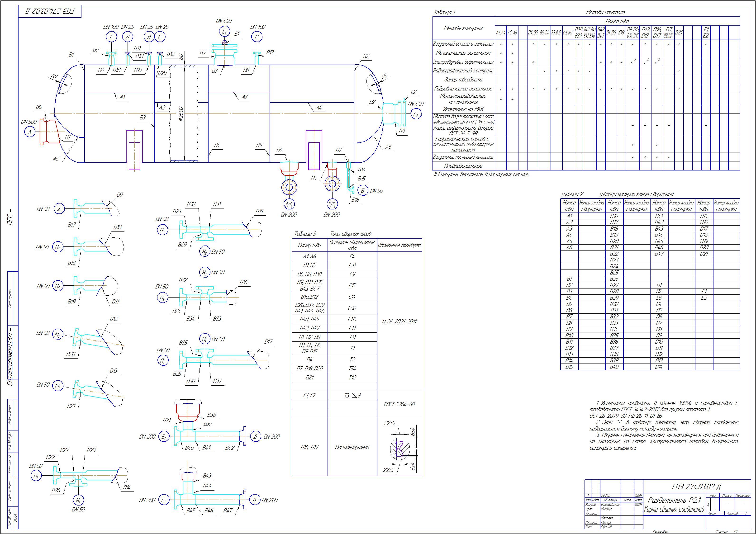Select the "Типы сварных швов" table title
Screen dimensions: 756x534
351,234
